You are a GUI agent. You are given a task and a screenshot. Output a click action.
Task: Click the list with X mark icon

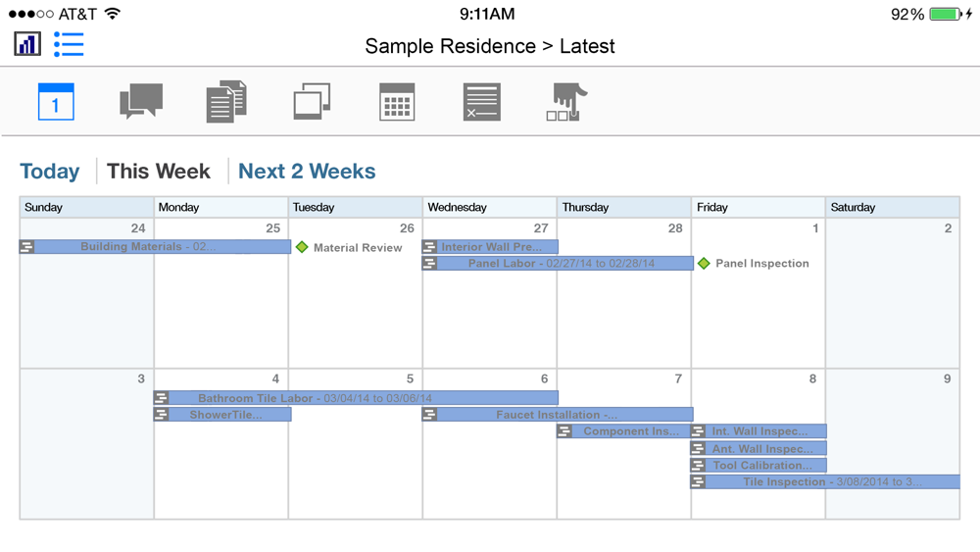pos(482,101)
